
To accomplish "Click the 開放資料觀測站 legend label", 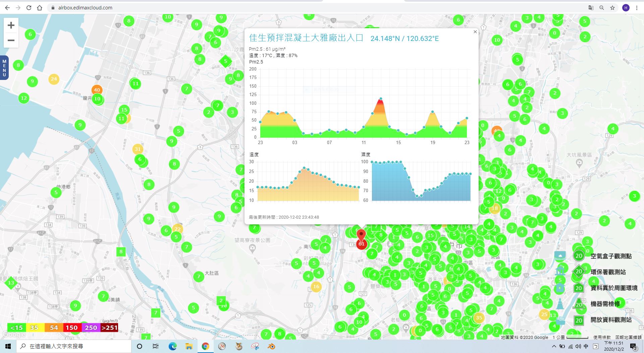I will click(611, 320).
